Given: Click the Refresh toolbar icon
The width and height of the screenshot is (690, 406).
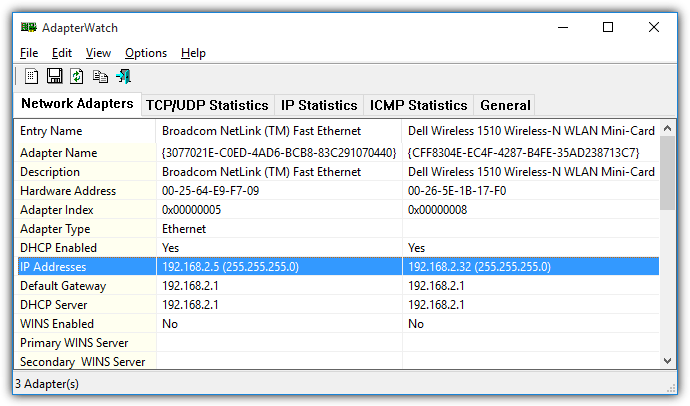Looking at the screenshot, I should click(77, 76).
